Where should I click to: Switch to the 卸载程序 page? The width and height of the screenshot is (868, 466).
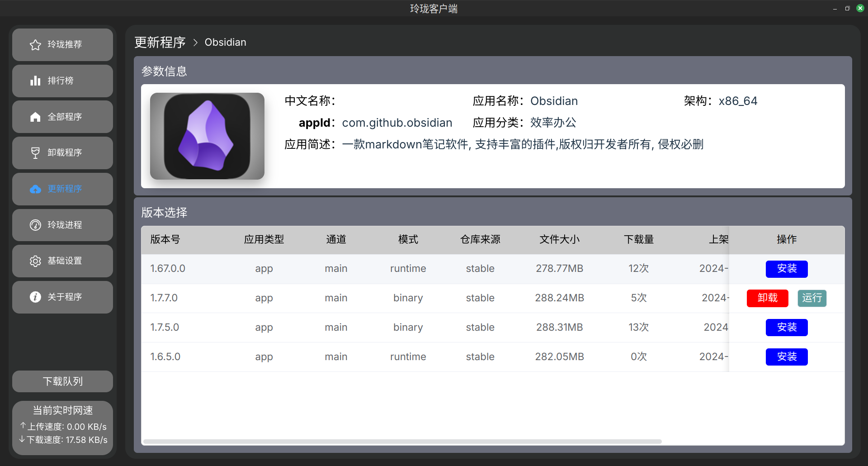pyautogui.click(x=62, y=153)
